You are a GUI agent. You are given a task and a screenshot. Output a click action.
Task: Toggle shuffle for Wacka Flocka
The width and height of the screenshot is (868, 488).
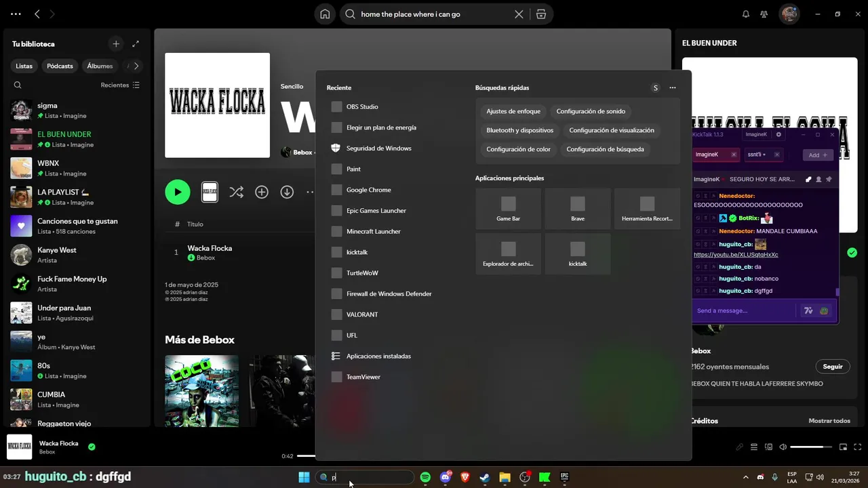coord(236,192)
